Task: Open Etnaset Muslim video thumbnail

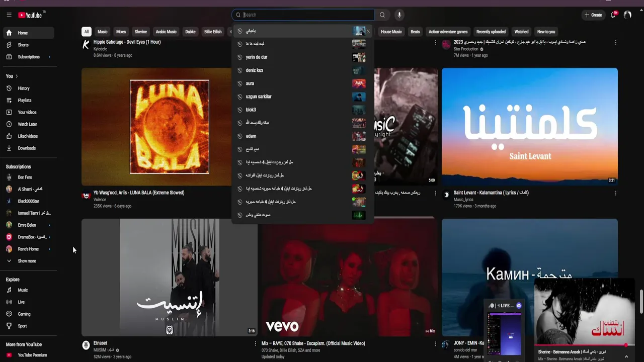Action: (170, 277)
